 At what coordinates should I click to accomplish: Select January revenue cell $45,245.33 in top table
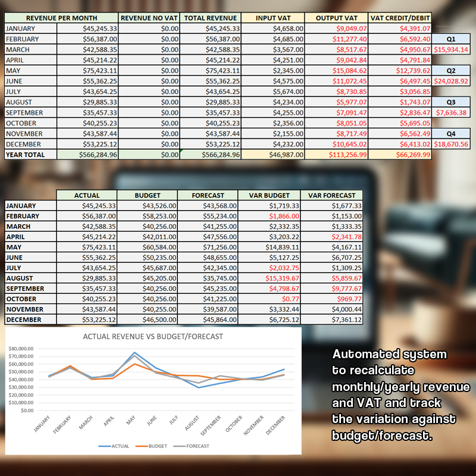tap(87, 29)
